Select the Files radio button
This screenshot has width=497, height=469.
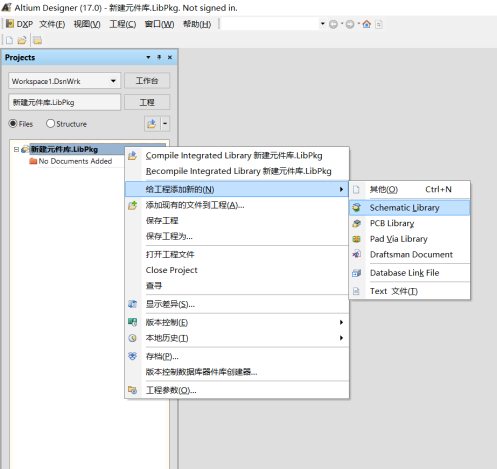pos(13,124)
